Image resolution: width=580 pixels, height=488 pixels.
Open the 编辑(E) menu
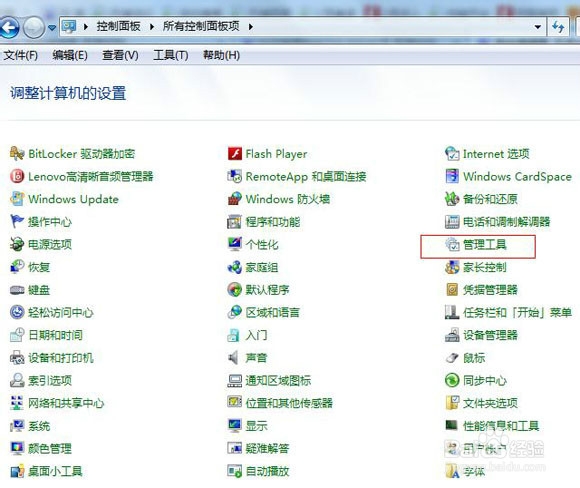(70, 55)
